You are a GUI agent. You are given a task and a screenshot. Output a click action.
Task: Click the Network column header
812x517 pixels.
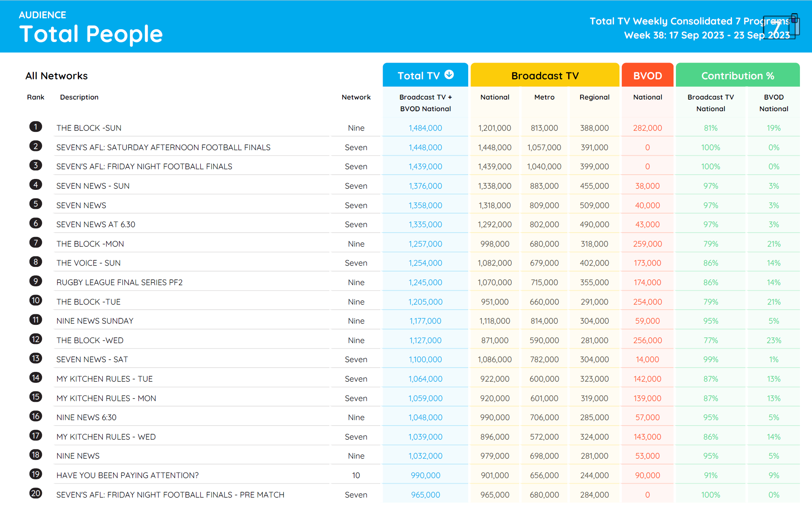point(356,97)
